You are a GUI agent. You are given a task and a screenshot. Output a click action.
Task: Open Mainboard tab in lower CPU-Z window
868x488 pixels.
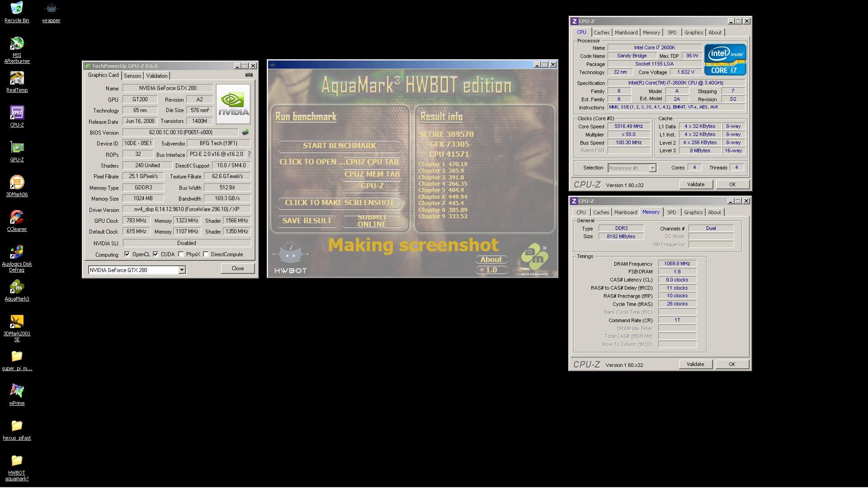[x=626, y=212]
